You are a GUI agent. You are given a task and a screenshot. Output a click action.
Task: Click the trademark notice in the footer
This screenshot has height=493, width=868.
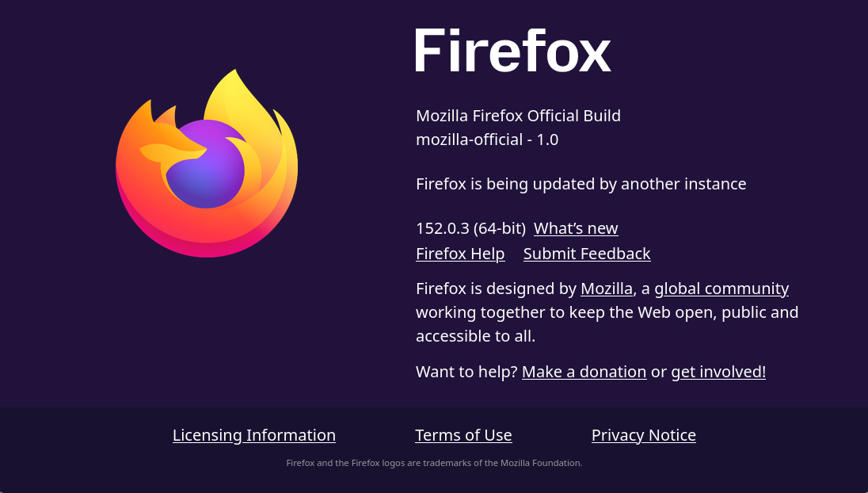coord(434,463)
